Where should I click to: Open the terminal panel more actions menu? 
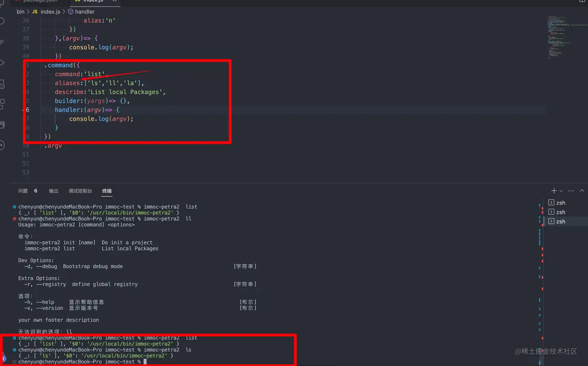point(571,191)
